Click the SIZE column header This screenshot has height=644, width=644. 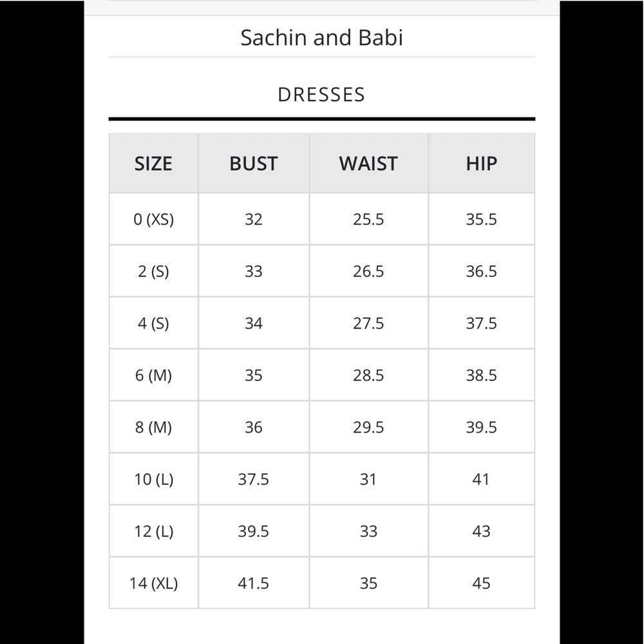coord(154,164)
